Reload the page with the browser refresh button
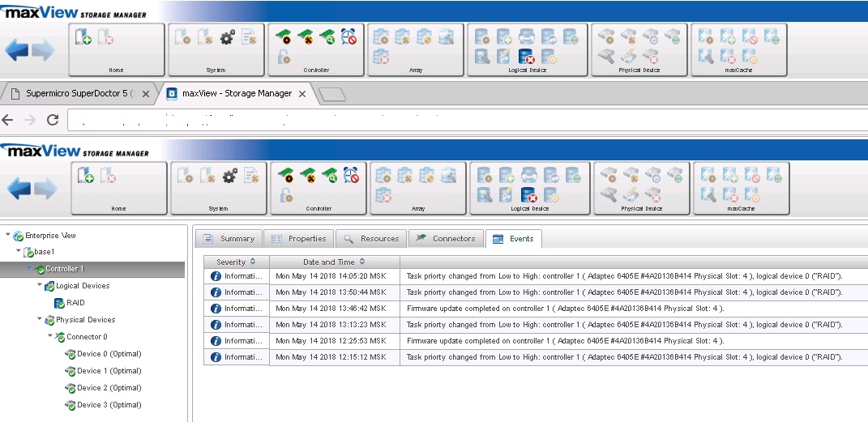Viewport: 868px width, 422px height. tap(53, 119)
